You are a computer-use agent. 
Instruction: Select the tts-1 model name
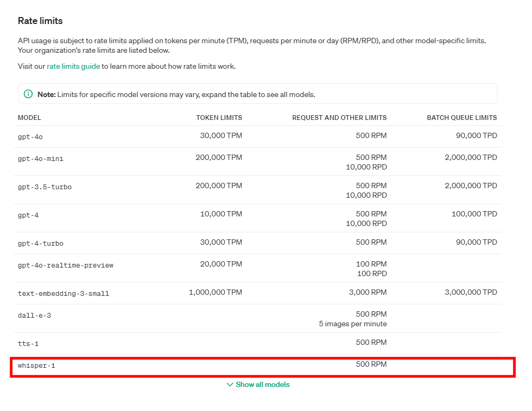[x=28, y=343]
